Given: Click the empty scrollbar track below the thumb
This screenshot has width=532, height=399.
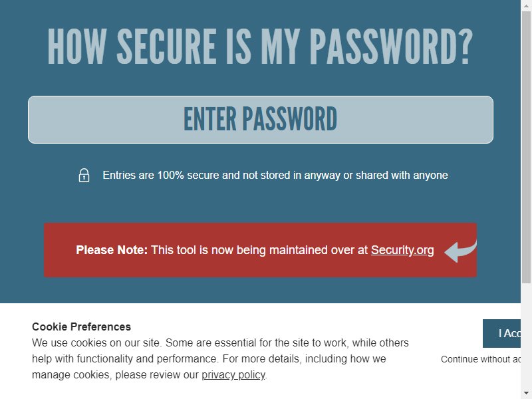Looking at the screenshot, I should coord(526,335).
